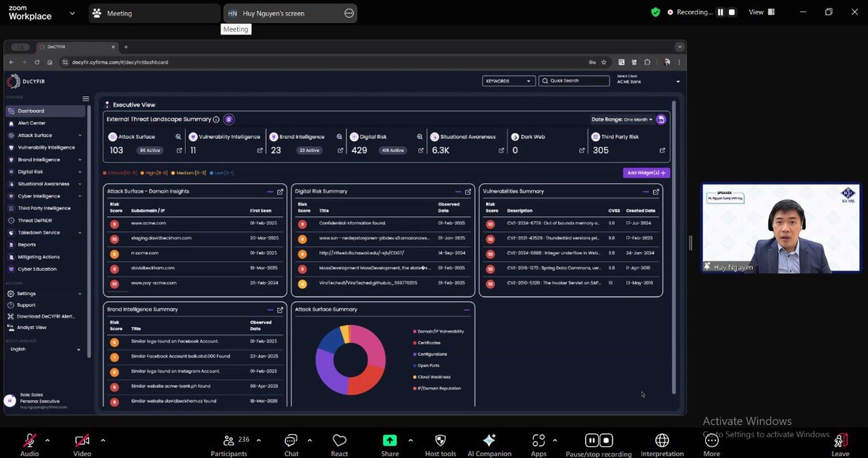
Task: Open Attack Surface card external link icon
Action: 179,150
